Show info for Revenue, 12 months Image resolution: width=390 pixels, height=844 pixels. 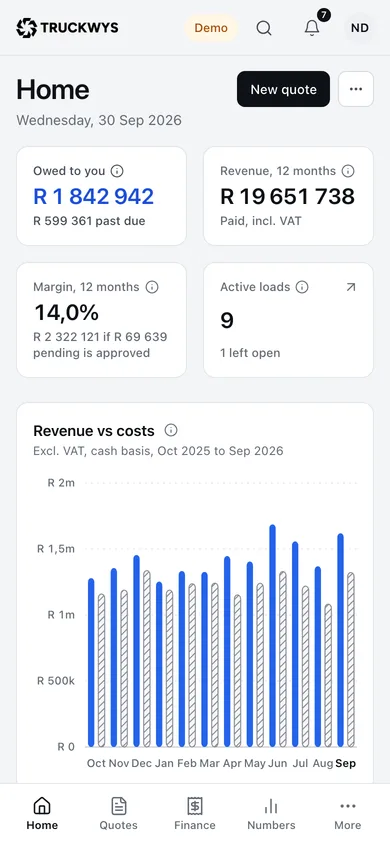(348, 171)
